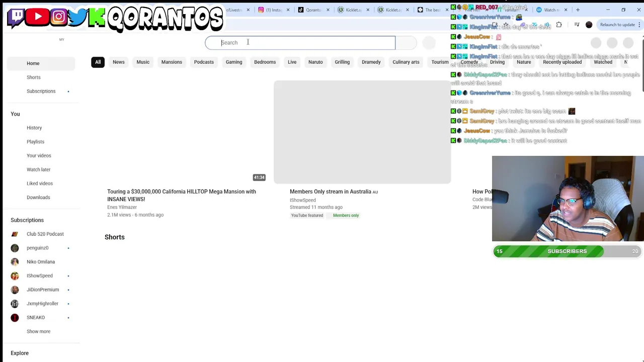Click the Members Only stream video thumbnail
Image resolution: width=644 pixels, height=362 pixels.
362,132
